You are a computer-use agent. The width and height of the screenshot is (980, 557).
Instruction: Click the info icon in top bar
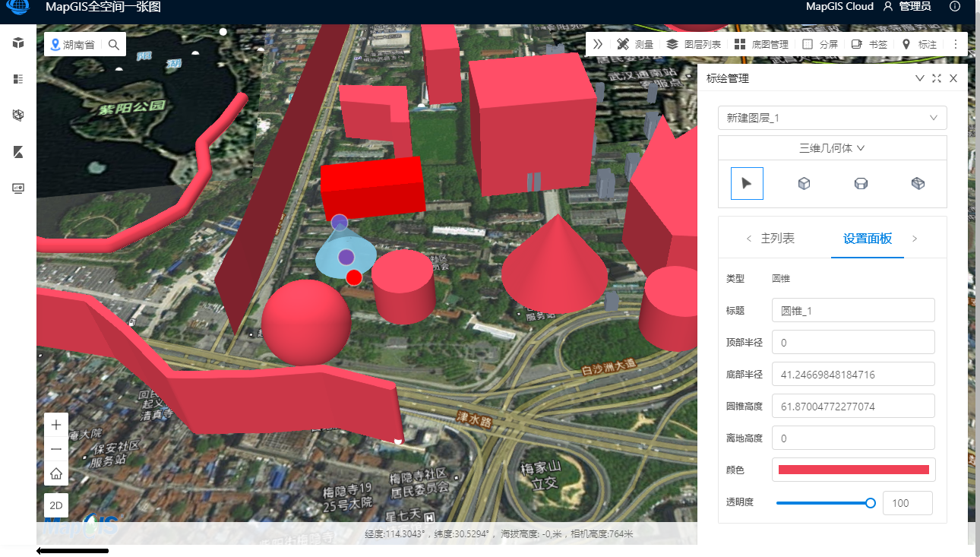pyautogui.click(x=956, y=6)
